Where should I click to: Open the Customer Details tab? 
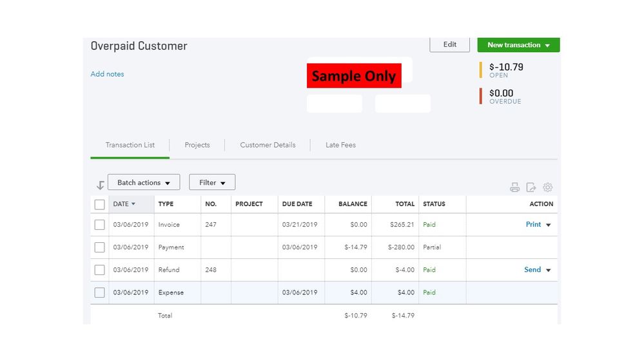click(268, 145)
